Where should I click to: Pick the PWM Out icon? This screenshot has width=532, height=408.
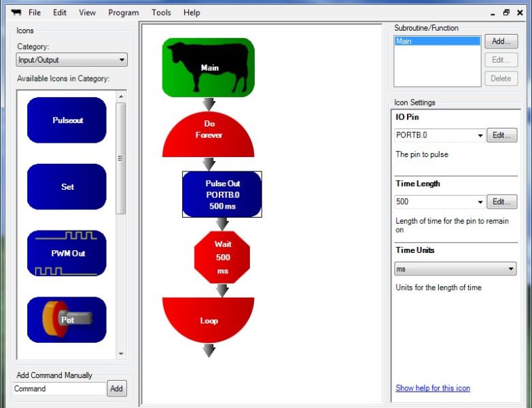pos(67,254)
